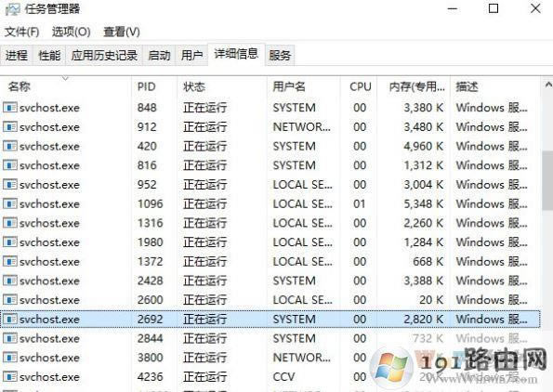Select the process icon in PID 912 row
This screenshot has width=553, height=392.
tap(10, 127)
